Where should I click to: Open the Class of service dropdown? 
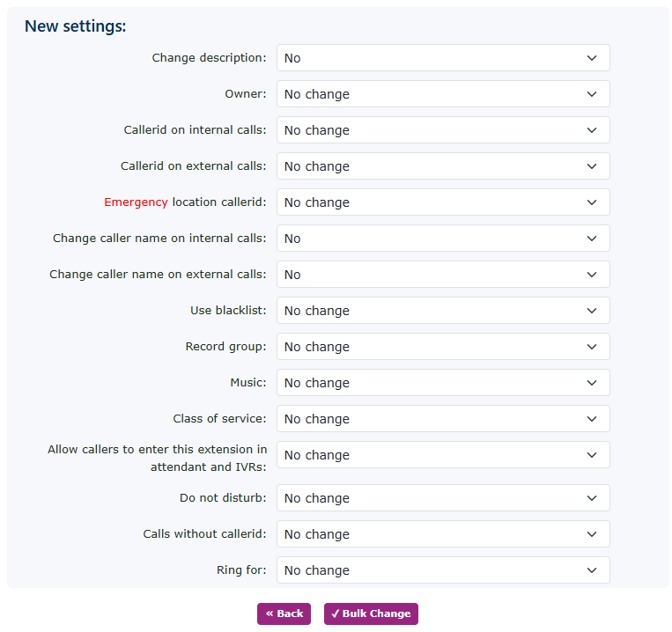pos(442,419)
